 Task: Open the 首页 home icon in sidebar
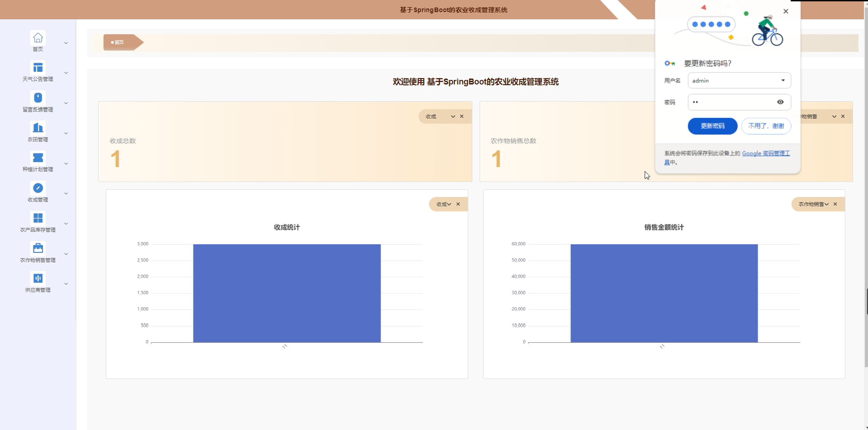click(x=38, y=38)
